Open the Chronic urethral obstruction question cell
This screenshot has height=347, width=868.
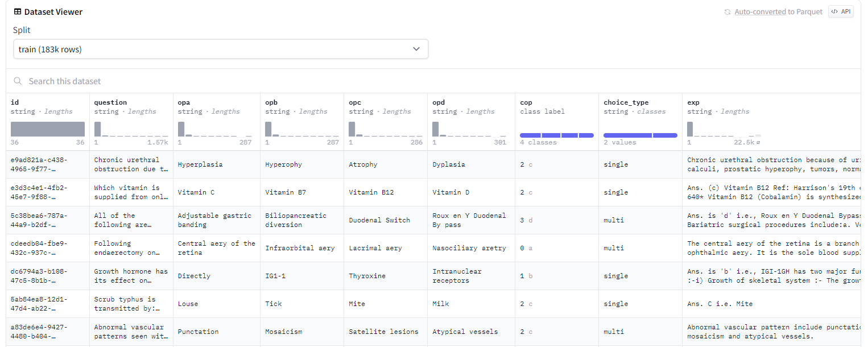(x=131, y=164)
